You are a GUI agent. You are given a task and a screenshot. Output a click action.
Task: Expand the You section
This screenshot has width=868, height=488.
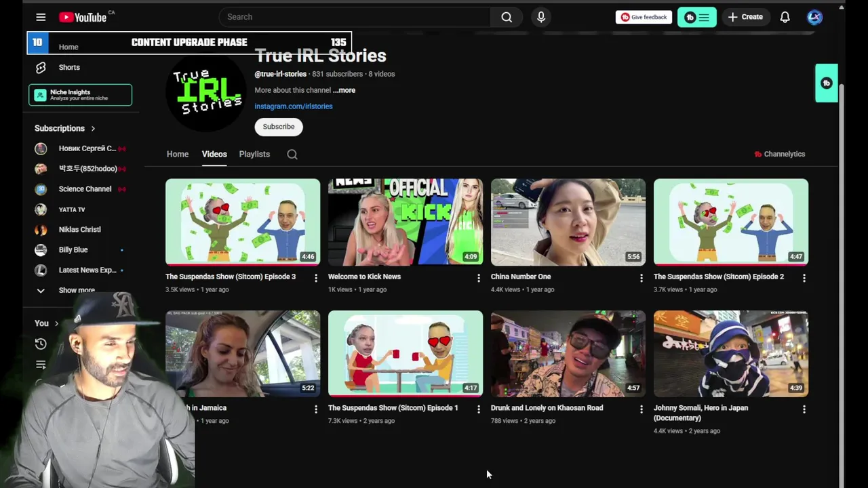tap(46, 323)
